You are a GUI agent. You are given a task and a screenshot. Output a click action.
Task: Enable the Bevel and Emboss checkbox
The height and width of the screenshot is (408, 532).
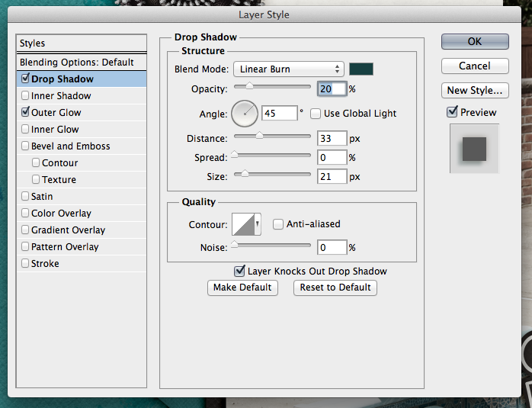tap(25, 146)
